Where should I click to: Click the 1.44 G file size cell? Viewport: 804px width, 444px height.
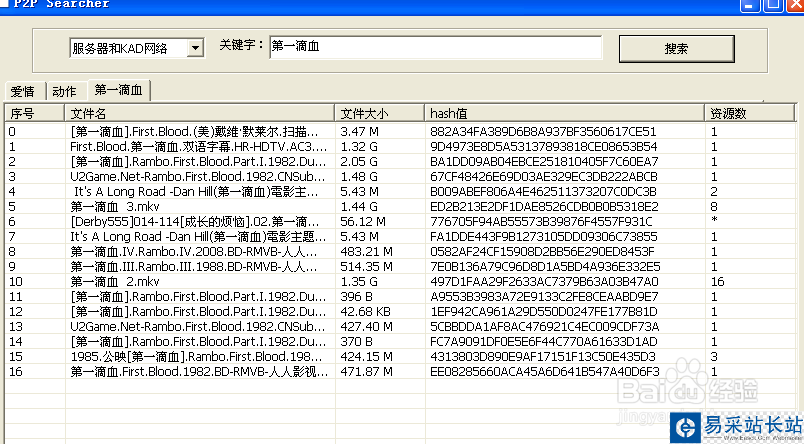click(359, 207)
